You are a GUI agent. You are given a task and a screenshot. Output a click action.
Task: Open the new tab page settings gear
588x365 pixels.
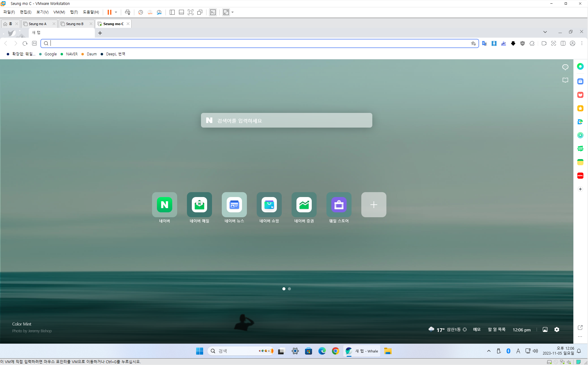click(x=557, y=330)
